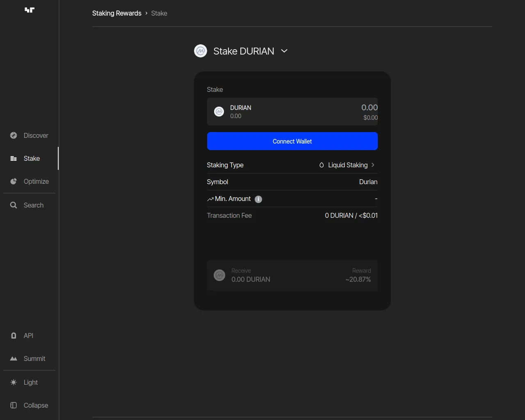Click the trend arrow icon beside Min. Amount

pos(210,199)
